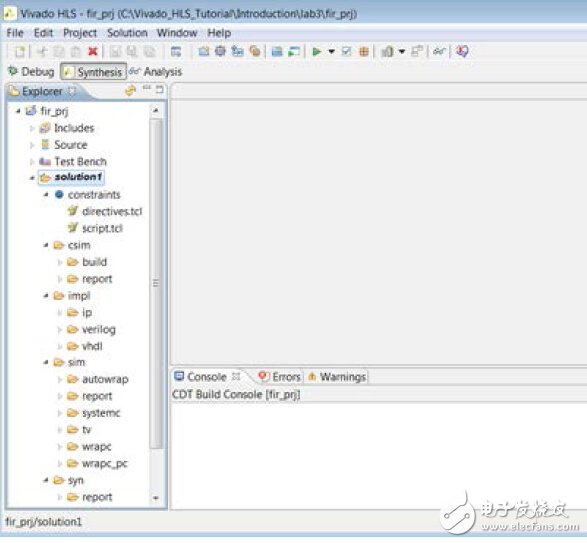Open the Solution menu

click(127, 33)
